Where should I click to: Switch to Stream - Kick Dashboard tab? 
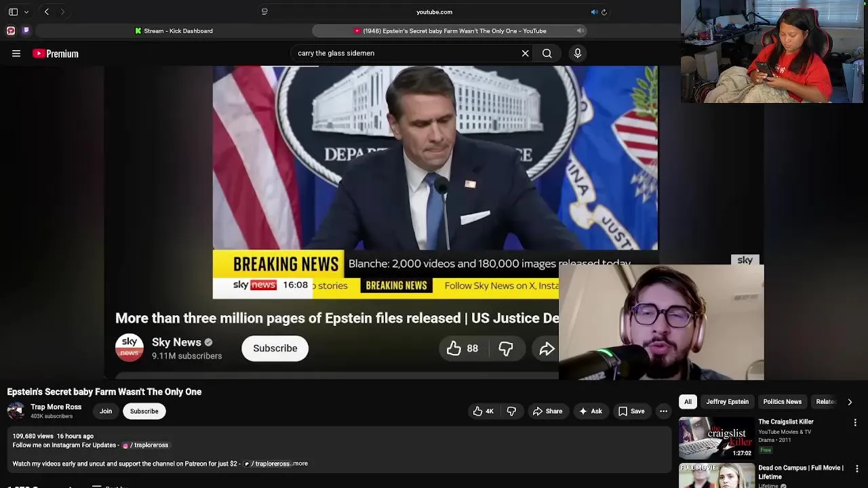point(174,30)
